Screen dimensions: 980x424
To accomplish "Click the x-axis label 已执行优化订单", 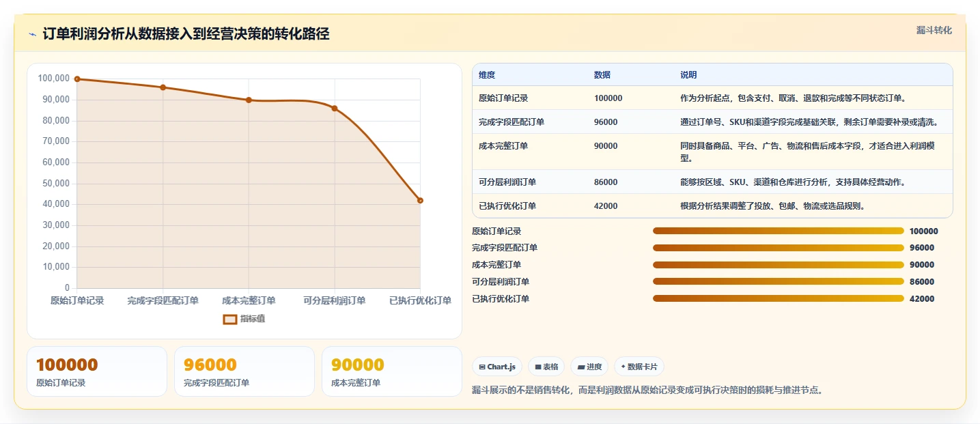I will 420,300.
